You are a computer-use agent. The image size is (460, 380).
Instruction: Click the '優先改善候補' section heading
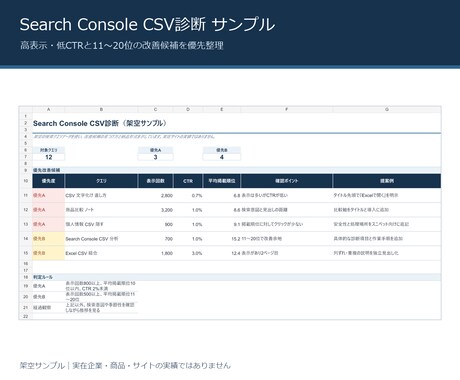coord(46,170)
